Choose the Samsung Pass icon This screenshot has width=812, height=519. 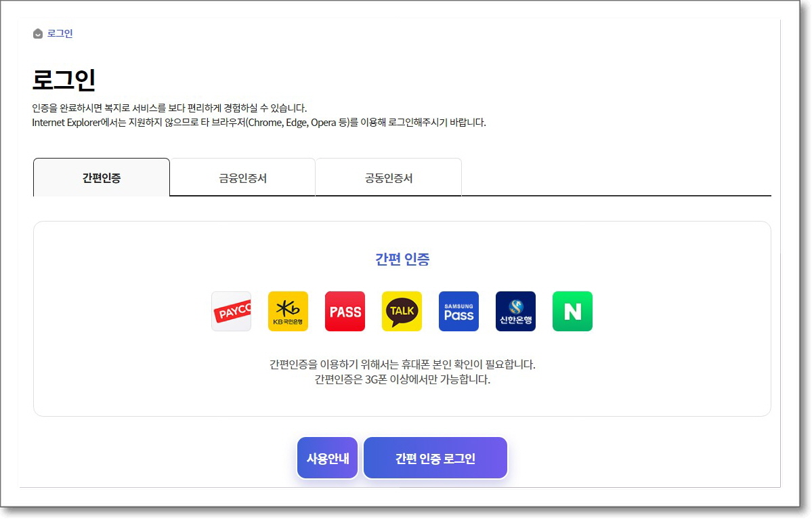pos(458,311)
